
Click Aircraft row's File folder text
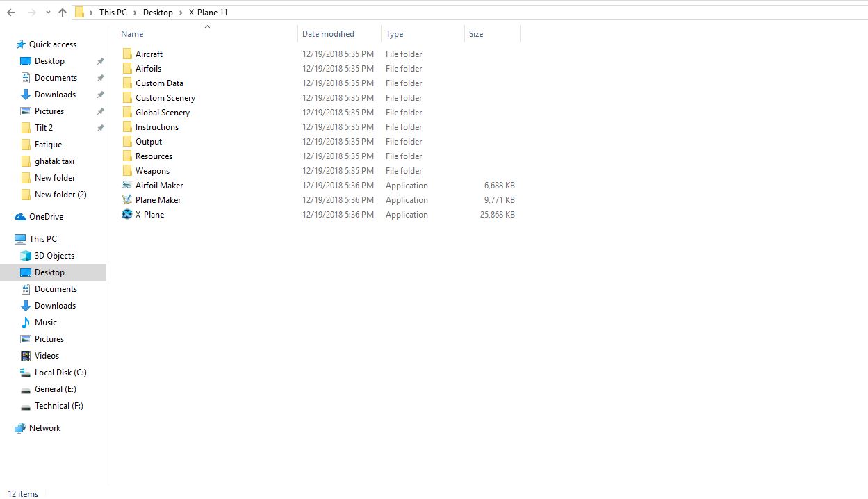[404, 54]
